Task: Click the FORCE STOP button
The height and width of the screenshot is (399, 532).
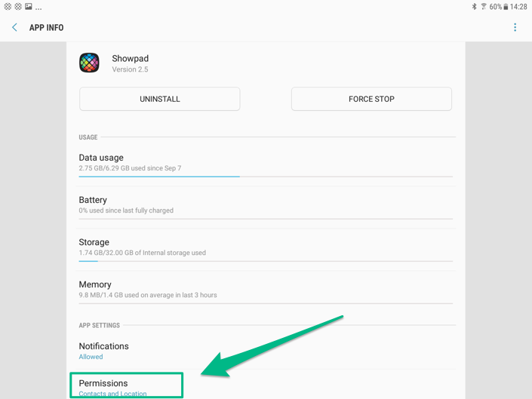Action: coord(371,99)
